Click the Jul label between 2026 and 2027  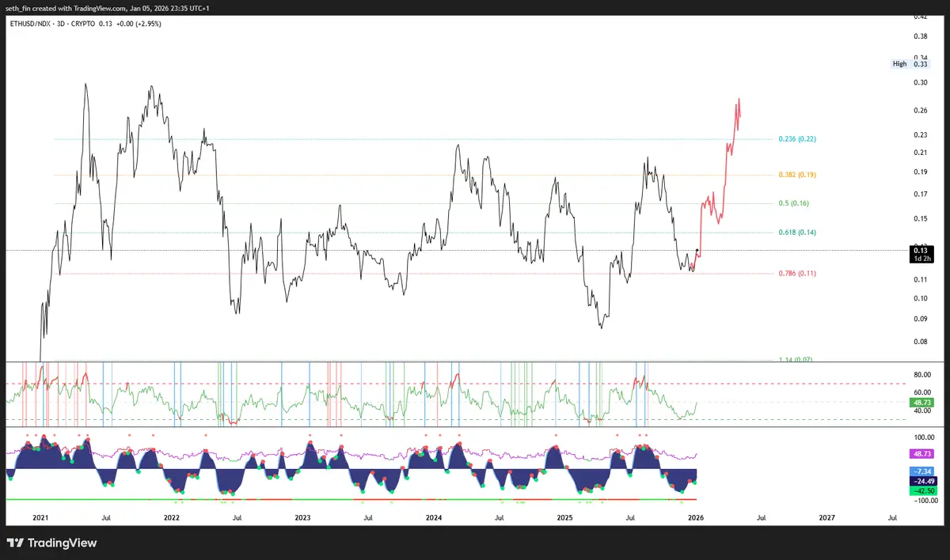(x=761, y=518)
